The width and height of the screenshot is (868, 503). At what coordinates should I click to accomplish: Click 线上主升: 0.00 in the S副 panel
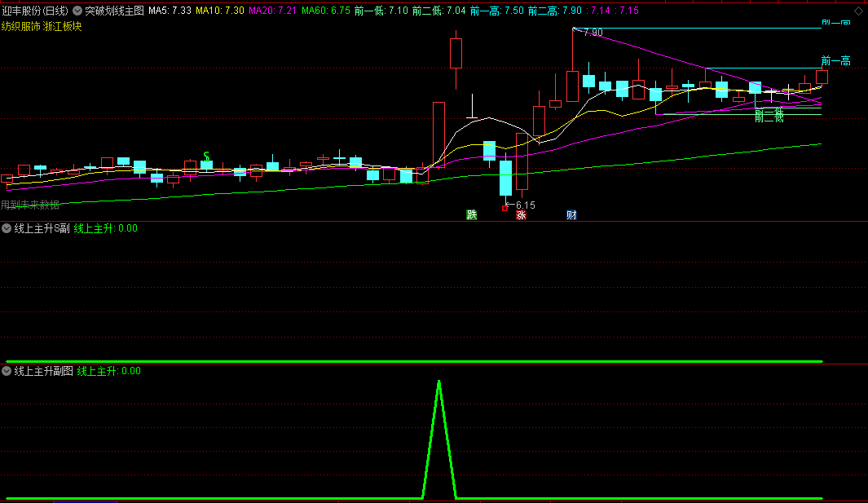[x=106, y=228]
